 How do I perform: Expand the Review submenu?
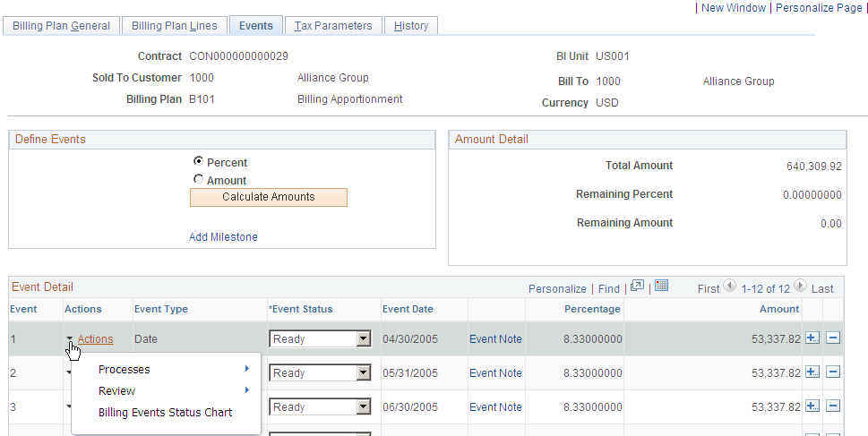click(x=174, y=390)
